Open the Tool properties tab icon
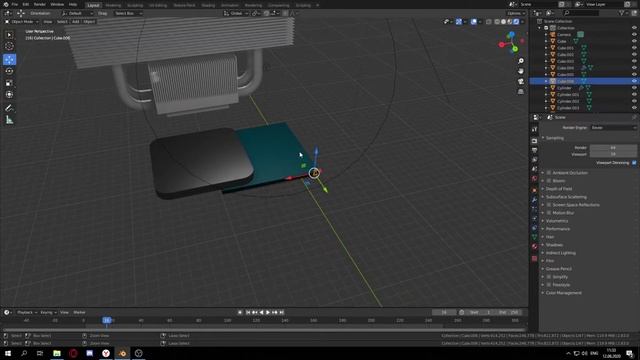640x360 pixels. [x=534, y=129]
